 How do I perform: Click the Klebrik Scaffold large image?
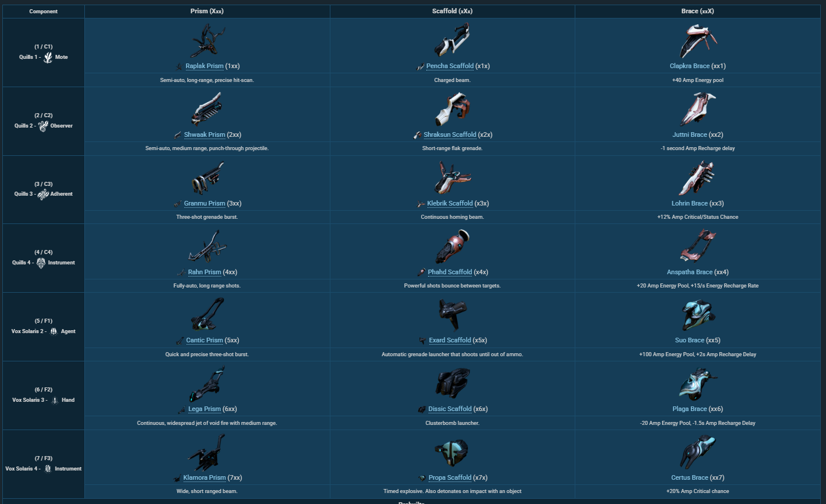pos(452,178)
